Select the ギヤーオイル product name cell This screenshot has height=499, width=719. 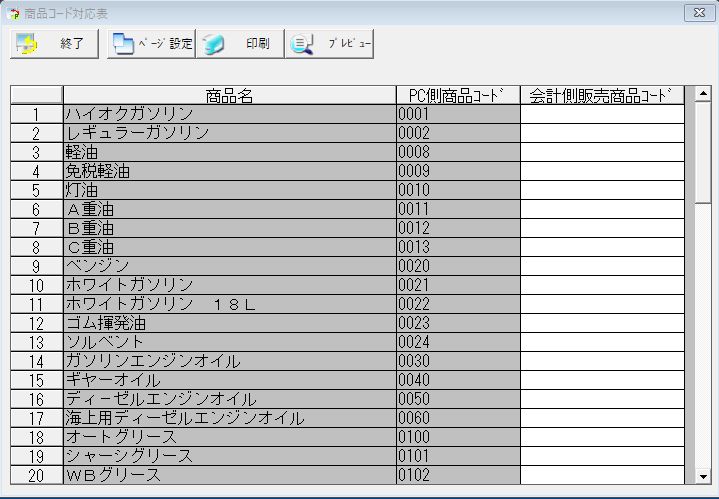tap(229, 380)
